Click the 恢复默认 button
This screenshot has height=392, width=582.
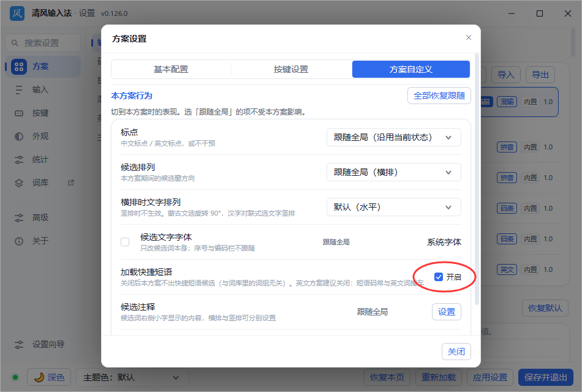[545, 308]
